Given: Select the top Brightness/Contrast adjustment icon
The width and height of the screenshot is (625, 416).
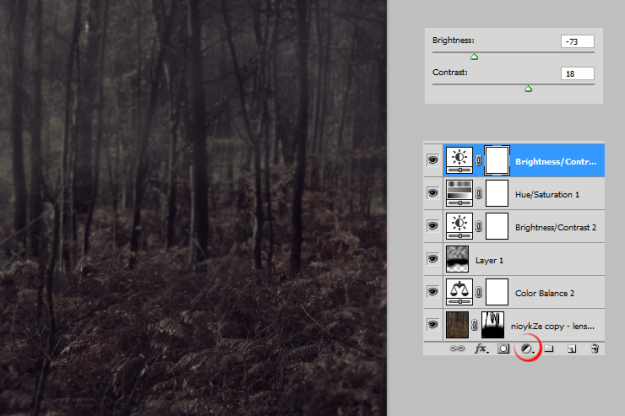Looking at the screenshot, I should coord(459,160).
